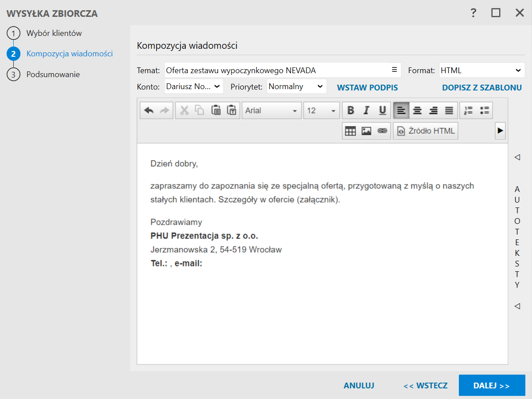Open help with the question mark icon
This screenshot has width=532, height=399.
point(473,13)
